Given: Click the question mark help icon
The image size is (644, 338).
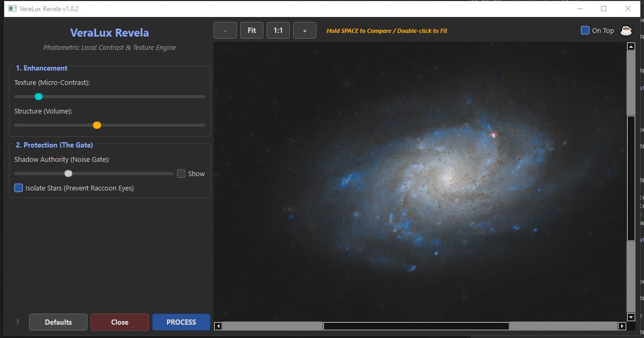Looking at the screenshot, I should [17, 322].
